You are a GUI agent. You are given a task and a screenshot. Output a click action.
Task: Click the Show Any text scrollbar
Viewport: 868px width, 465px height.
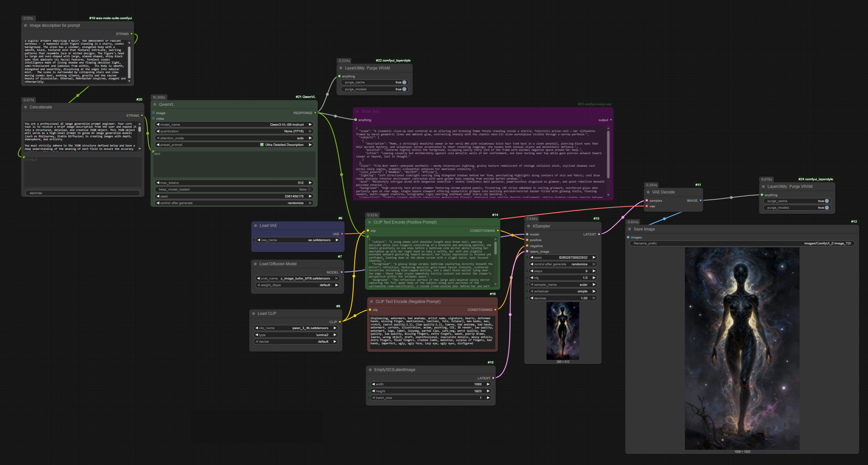pos(608,155)
